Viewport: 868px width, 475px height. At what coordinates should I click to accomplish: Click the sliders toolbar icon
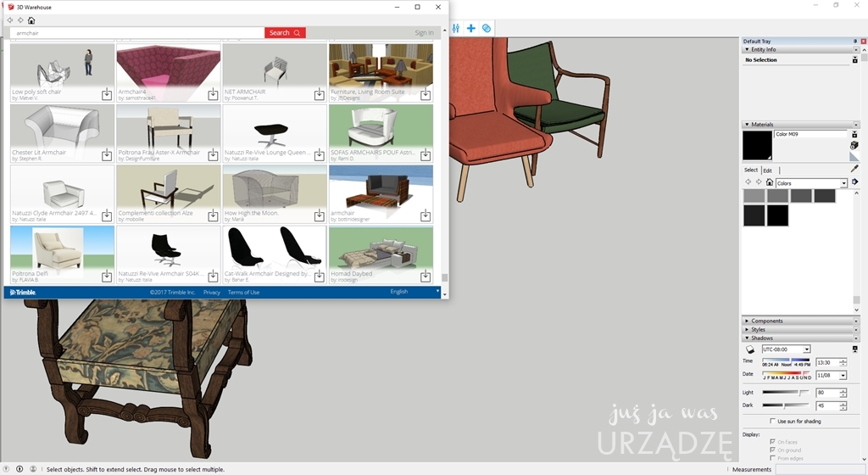tap(455, 28)
